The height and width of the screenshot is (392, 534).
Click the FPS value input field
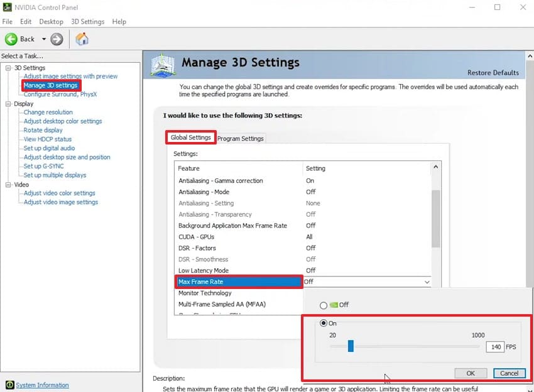pos(495,347)
